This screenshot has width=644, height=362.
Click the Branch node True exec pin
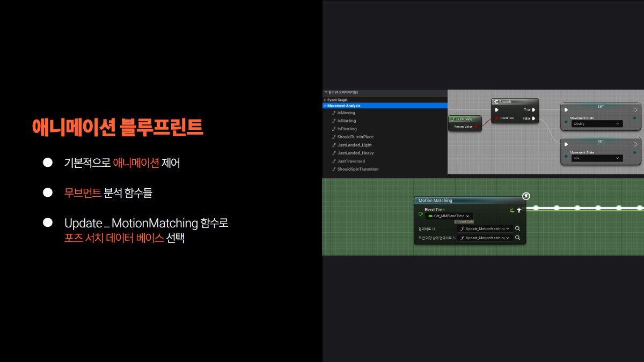(533, 110)
